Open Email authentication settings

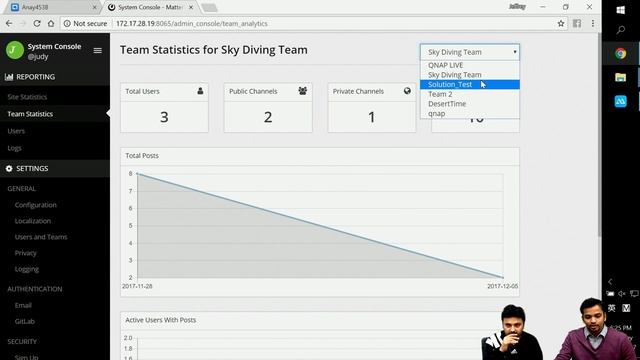23,305
